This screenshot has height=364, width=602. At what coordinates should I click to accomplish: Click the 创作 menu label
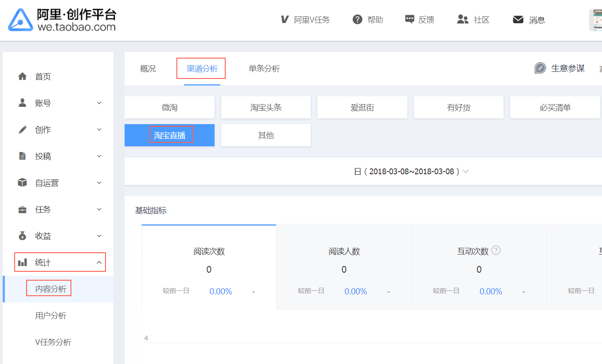43,129
